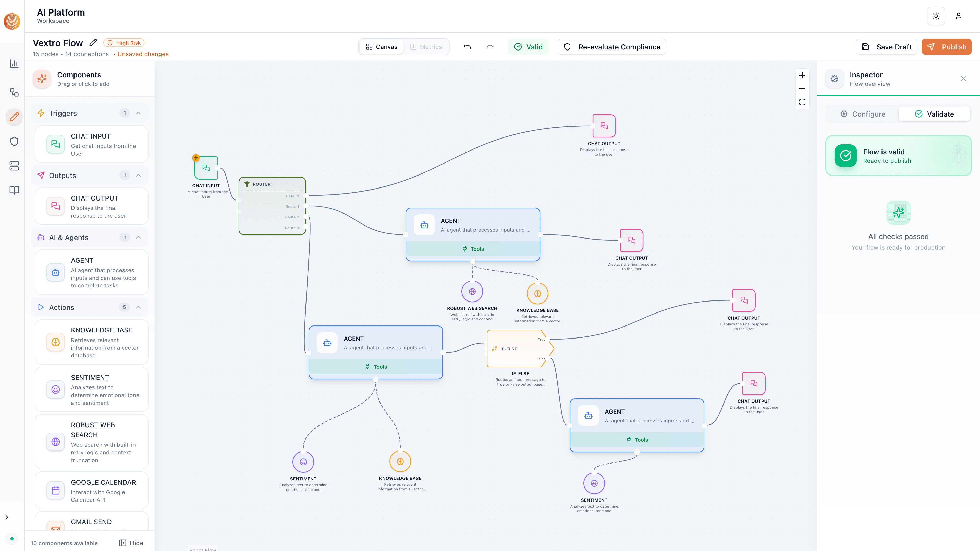Viewport: 980px width, 551px height.
Task: Zoom in with canvas plus button
Action: tap(802, 75)
